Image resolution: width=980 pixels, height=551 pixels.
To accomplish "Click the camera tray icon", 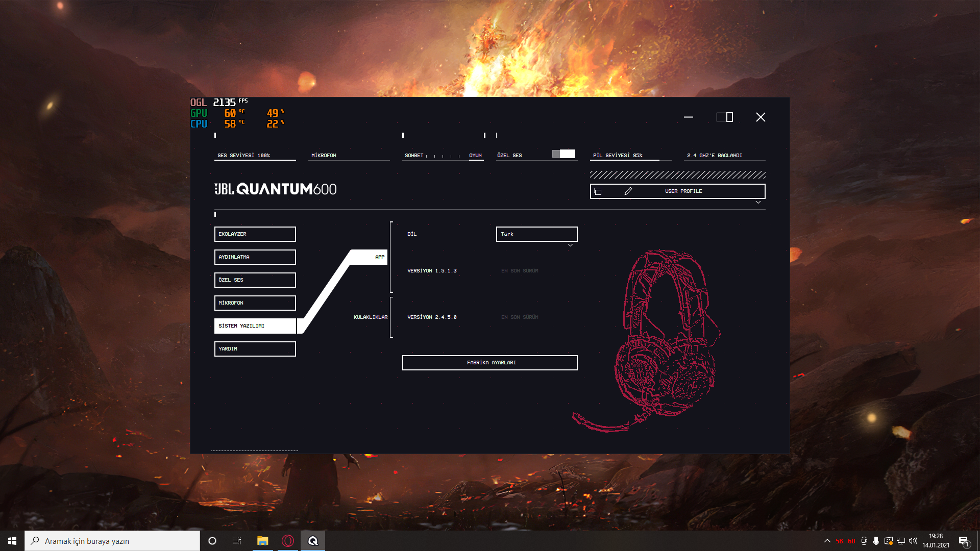I will [x=864, y=541].
